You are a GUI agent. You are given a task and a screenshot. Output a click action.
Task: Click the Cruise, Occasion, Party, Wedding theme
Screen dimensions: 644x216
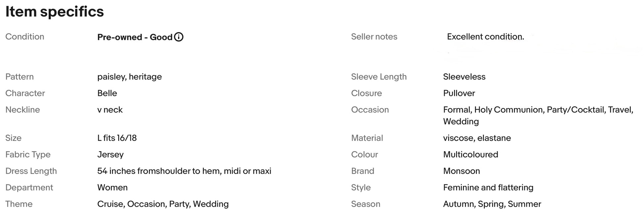pos(163,204)
